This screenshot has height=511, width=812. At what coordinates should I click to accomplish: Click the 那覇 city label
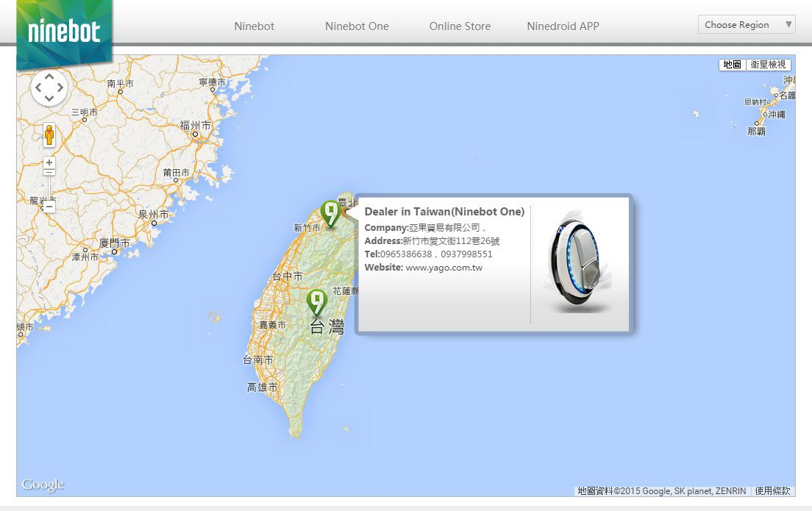tap(756, 132)
